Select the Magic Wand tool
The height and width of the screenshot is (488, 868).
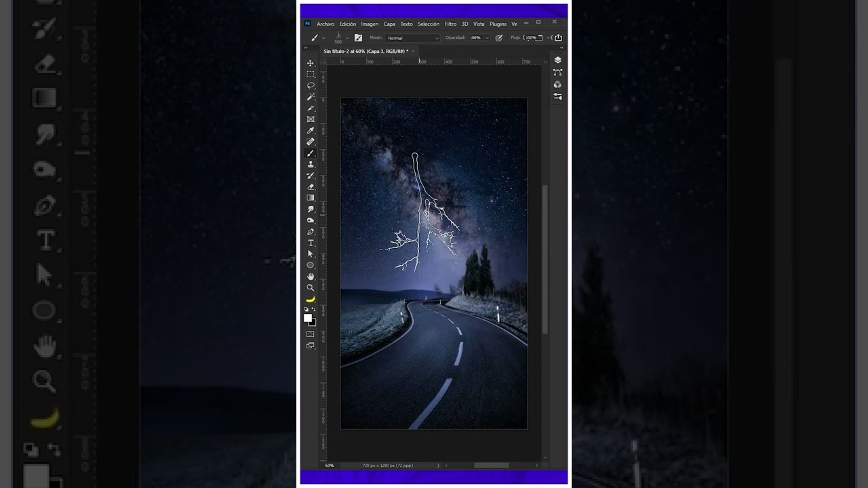311,97
